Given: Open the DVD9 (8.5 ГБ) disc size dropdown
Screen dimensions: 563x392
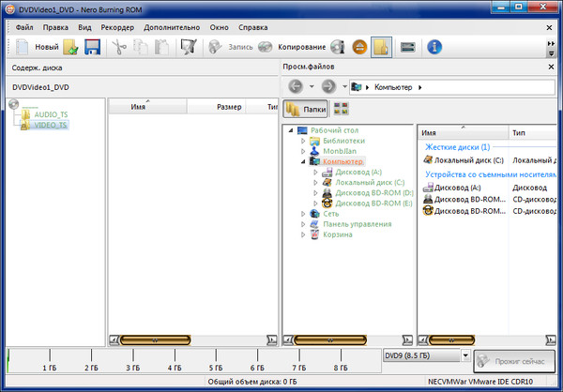Looking at the screenshot, I should 465,357.
